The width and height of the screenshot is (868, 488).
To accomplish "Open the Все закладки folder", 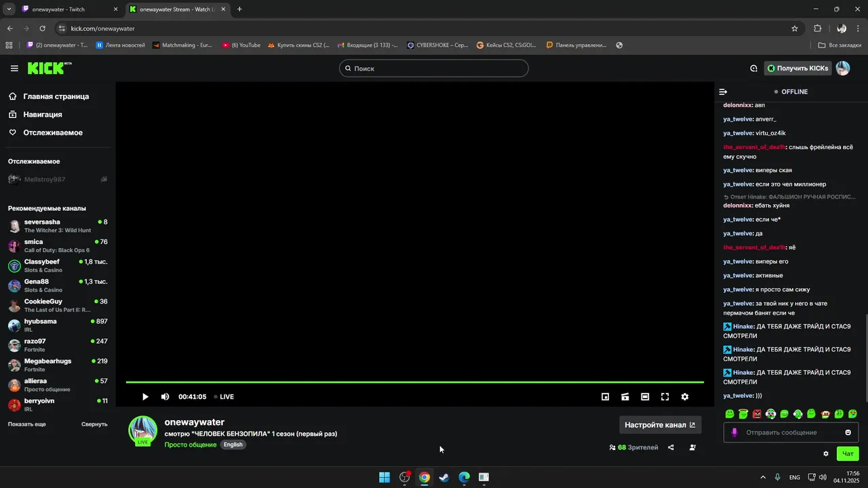I will [x=840, y=45].
